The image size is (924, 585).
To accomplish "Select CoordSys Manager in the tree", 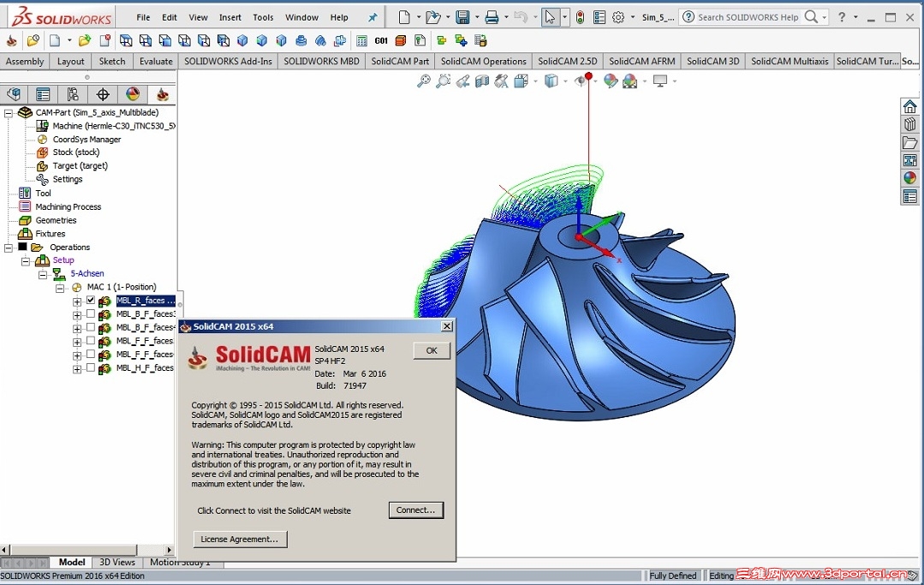I will click(x=86, y=140).
